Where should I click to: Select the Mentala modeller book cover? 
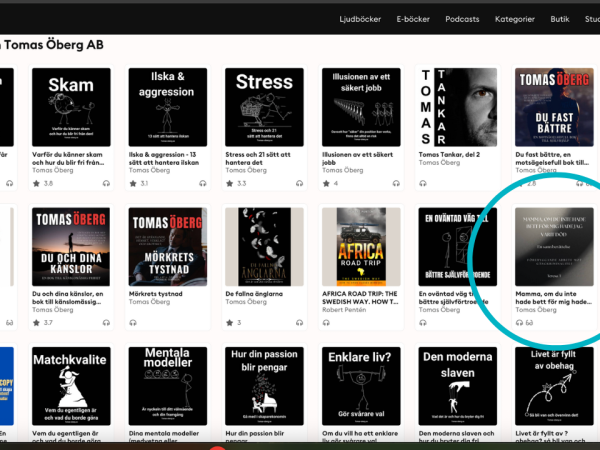168,386
